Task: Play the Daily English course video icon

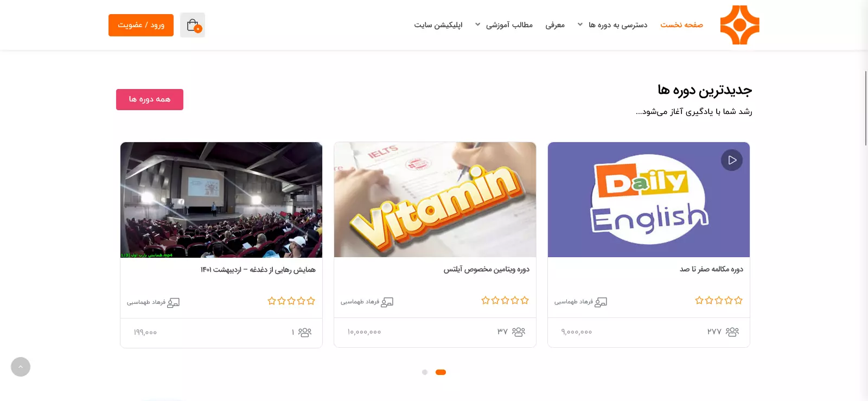Action: tap(732, 160)
